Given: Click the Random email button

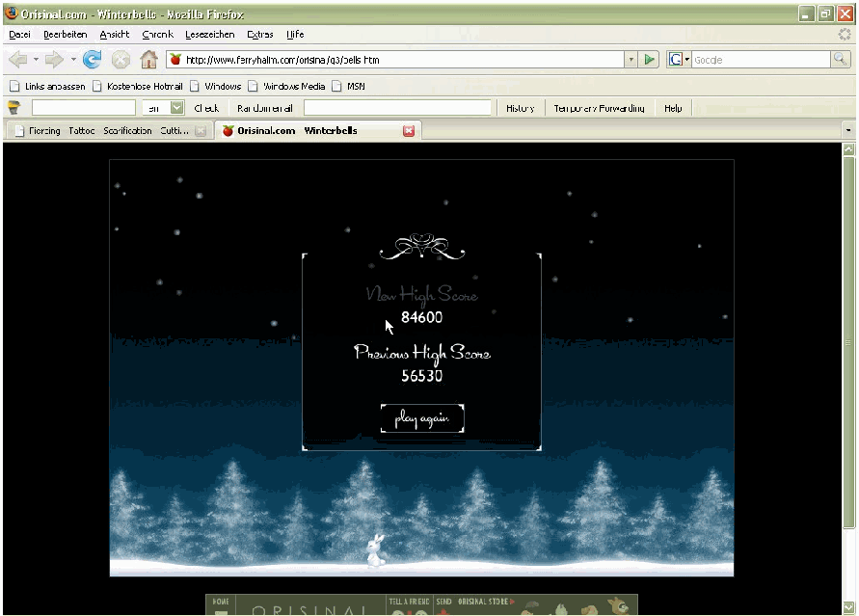Looking at the screenshot, I should tap(265, 108).
